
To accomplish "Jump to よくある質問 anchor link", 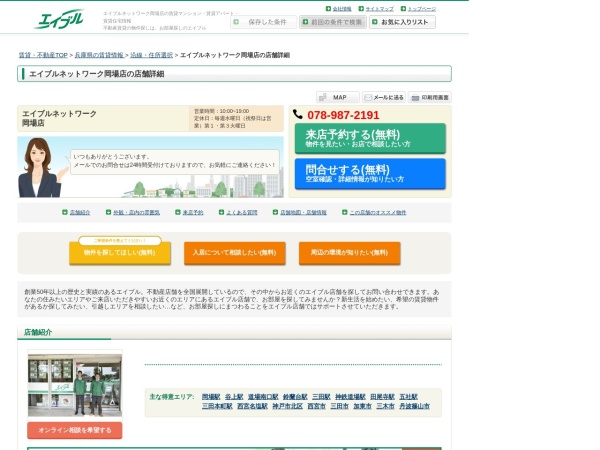I will click(x=242, y=212).
